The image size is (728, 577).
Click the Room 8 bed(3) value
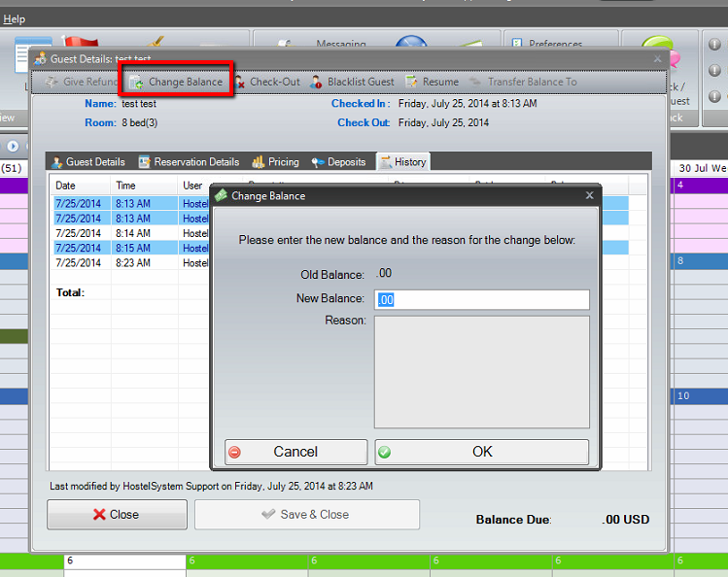click(140, 123)
